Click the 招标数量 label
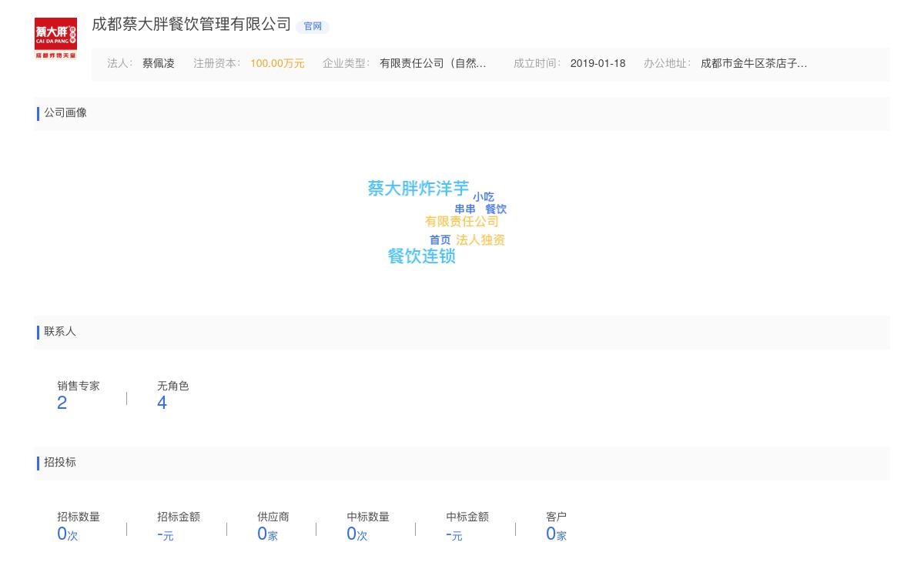The width and height of the screenshot is (924, 579). pos(79,517)
